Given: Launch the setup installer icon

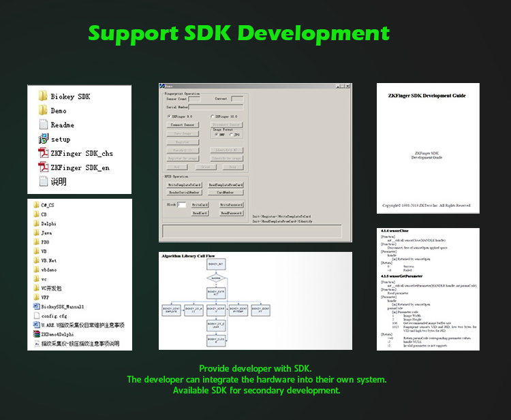Looking at the screenshot, I should (43, 139).
